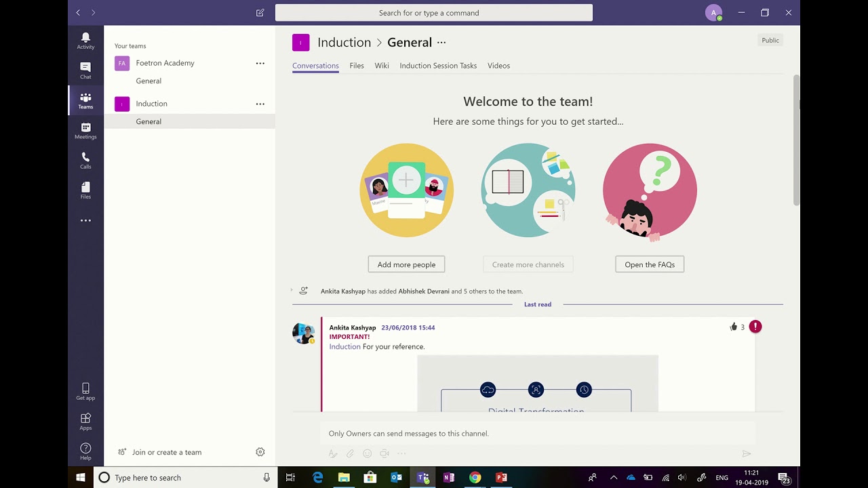Open compose bar more options ellipsis
Viewport: 868px width, 488px height.
401,453
